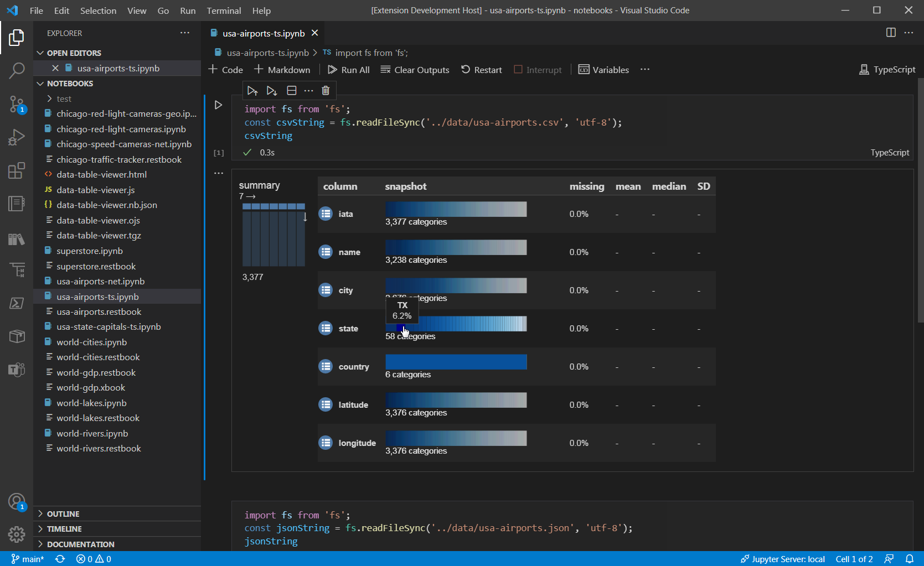Open the Selection menu
924x566 pixels.
pos(98,11)
